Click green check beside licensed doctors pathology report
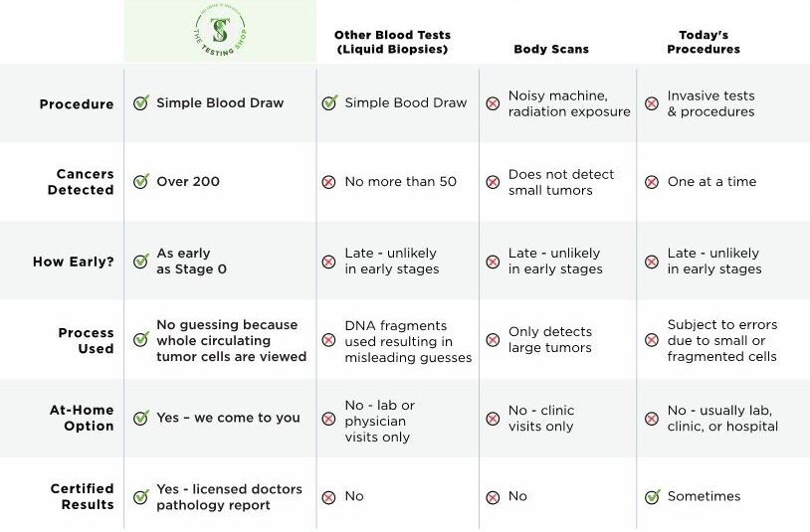The width and height of the screenshot is (810, 532). (141, 496)
